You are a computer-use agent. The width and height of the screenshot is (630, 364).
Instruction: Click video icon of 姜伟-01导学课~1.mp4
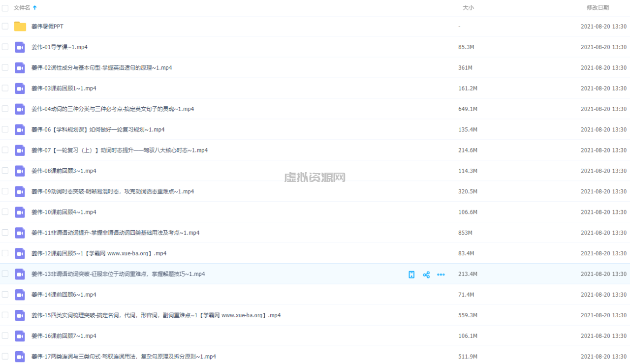coord(20,47)
